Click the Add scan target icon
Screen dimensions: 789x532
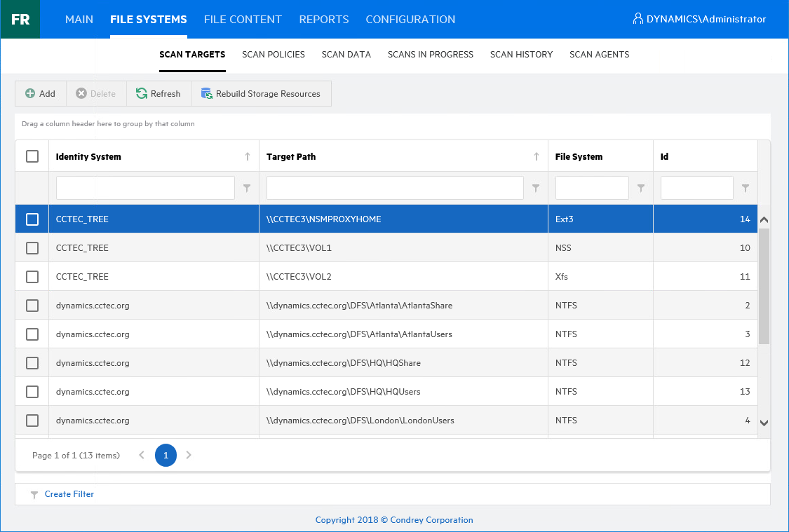click(31, 93)
